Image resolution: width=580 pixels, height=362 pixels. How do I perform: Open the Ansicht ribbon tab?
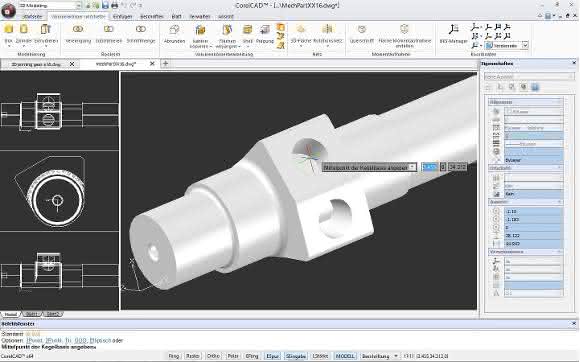pyautogui.click(x=226, y=17)
